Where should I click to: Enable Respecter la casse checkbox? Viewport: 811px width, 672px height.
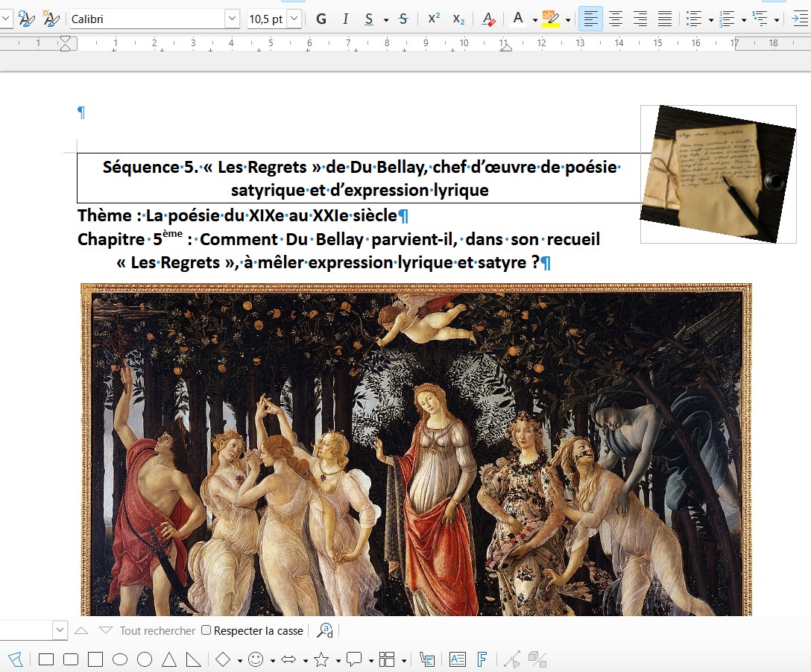click(x=206, y=630)
